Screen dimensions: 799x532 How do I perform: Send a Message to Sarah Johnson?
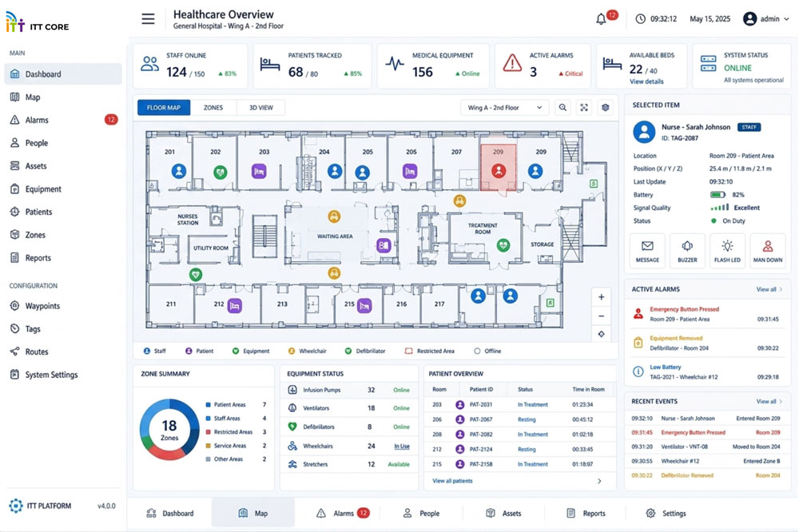click(x=647, y=251)
